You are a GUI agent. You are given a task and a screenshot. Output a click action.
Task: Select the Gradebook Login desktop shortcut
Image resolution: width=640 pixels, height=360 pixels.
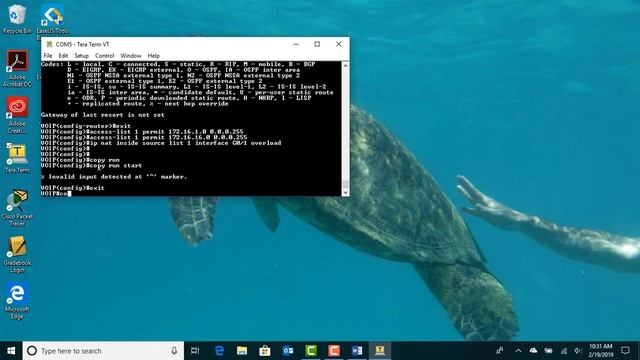17,254
